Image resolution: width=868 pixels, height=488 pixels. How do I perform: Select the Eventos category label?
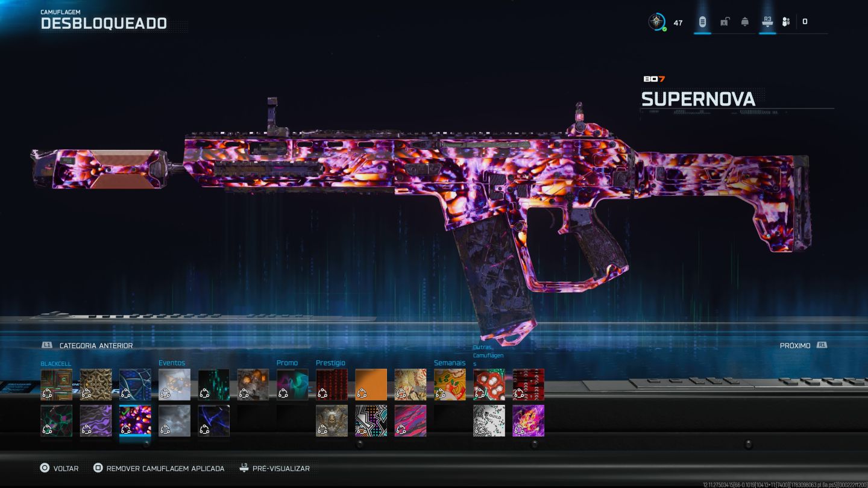[x=172, y=363]
